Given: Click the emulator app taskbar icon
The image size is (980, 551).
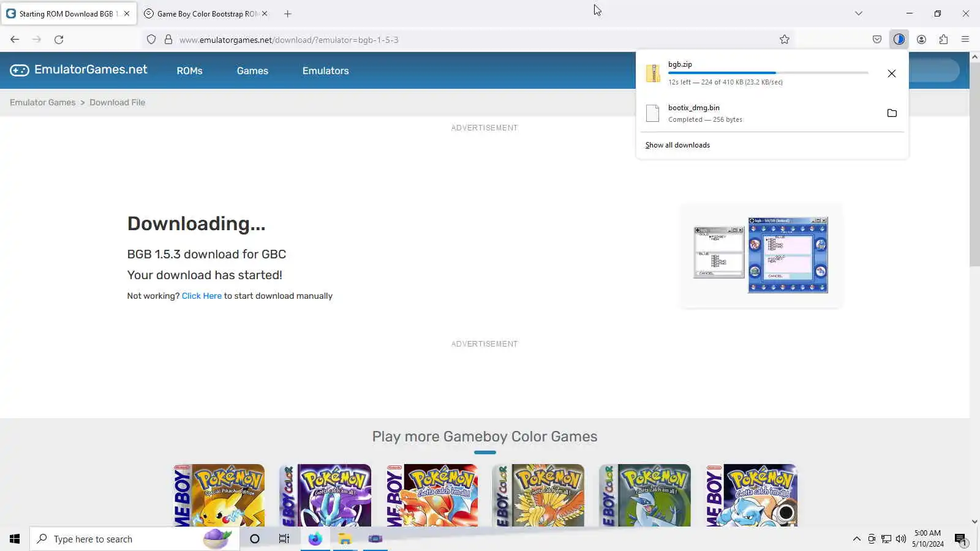Looking at the screenshot, I should [x=375, y=539].
